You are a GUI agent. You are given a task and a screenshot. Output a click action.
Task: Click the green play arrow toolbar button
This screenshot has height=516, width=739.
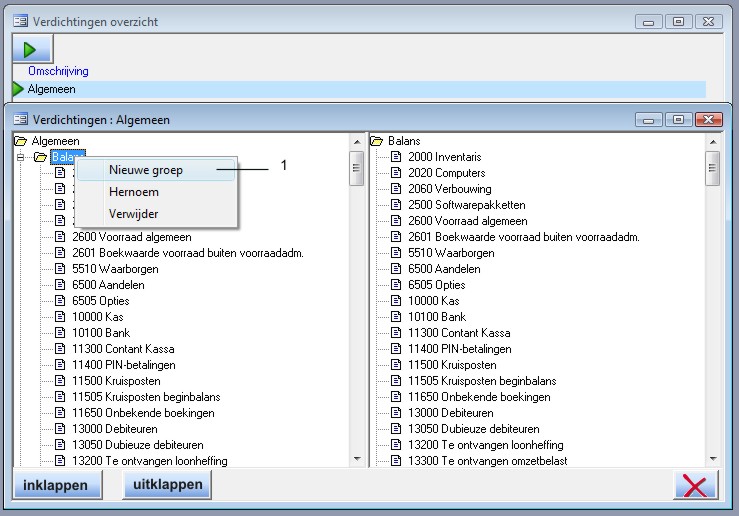(31, 49)
